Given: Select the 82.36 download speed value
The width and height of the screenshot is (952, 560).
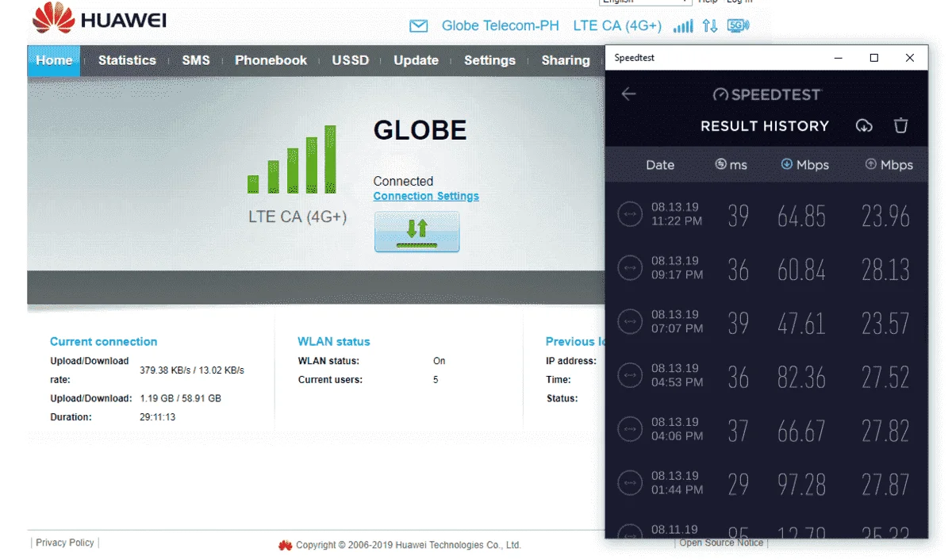Looking at the screenshot, I should (x=801, y=377).
